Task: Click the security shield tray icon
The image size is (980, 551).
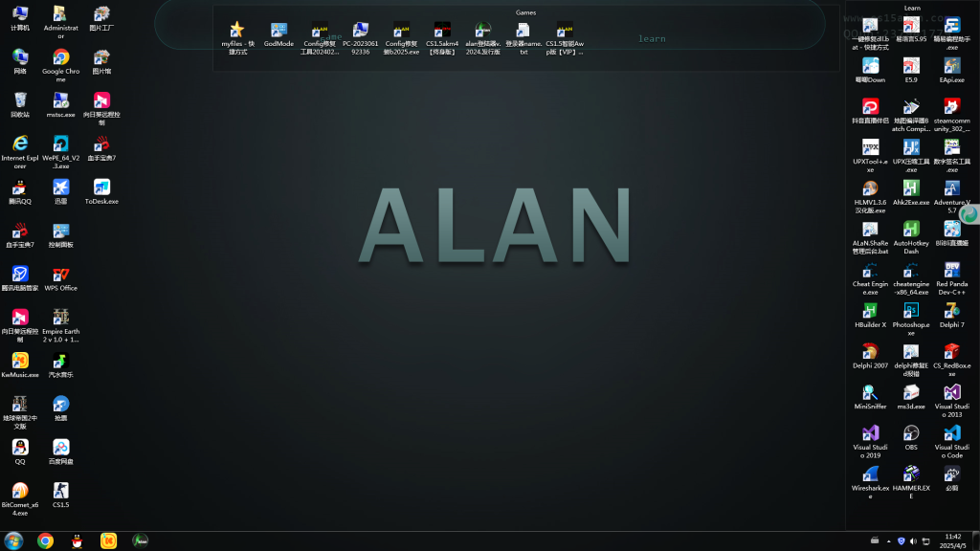Action: point(902,541)
